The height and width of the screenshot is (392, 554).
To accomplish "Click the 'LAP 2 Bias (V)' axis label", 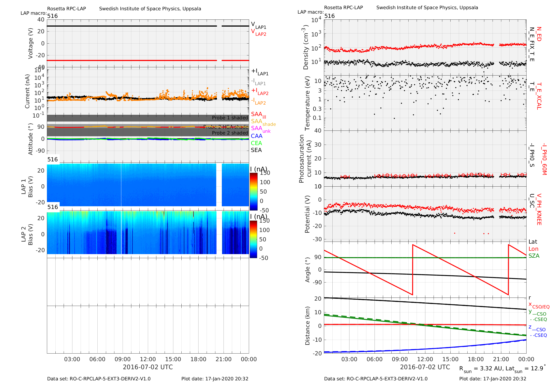I will point(27,234).
